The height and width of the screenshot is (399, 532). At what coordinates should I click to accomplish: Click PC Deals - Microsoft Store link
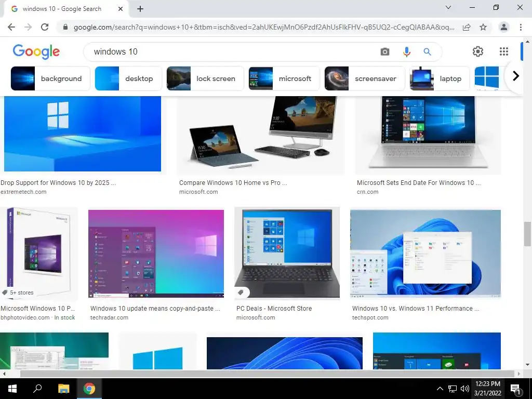pos(274,309)
